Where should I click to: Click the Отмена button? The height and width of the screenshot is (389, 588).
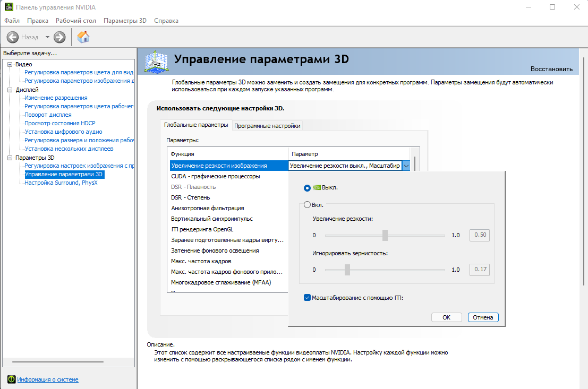point(483,317)
